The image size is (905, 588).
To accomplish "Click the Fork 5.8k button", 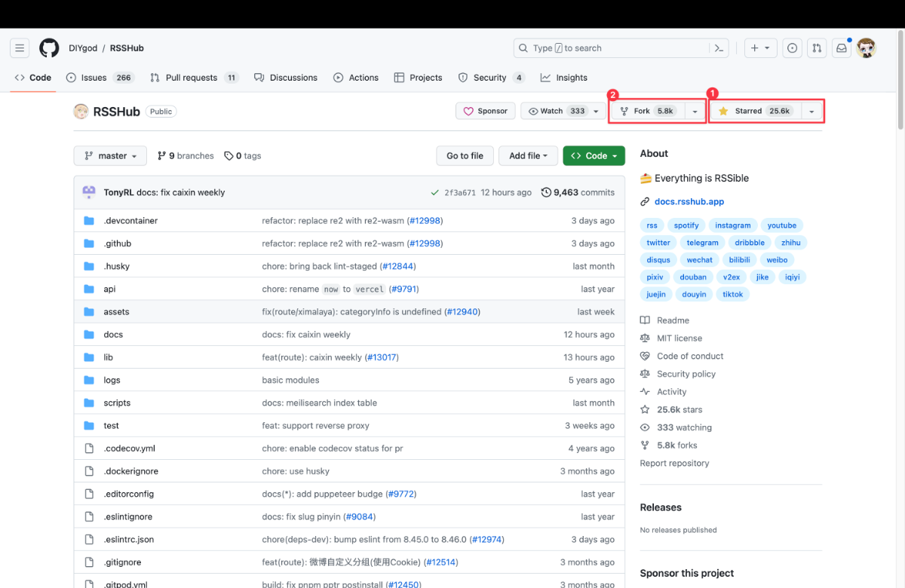I will (646, 111).
